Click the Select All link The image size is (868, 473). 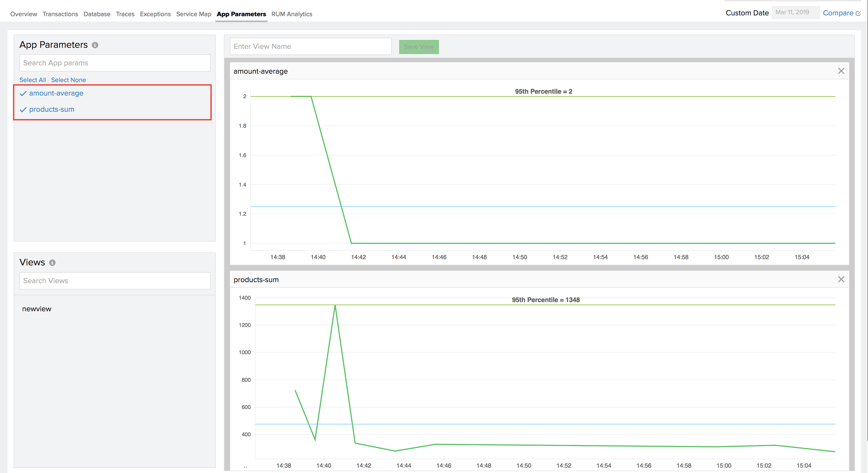(32, 80)
